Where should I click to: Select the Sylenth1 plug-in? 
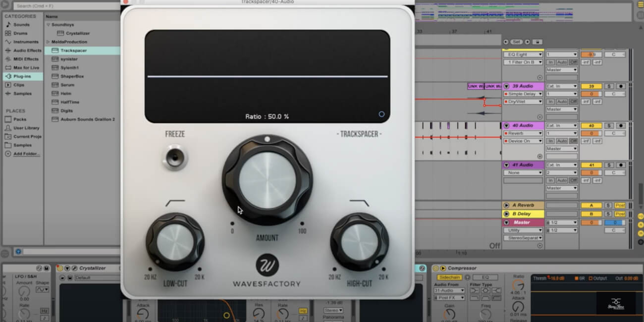click(70, 67)
